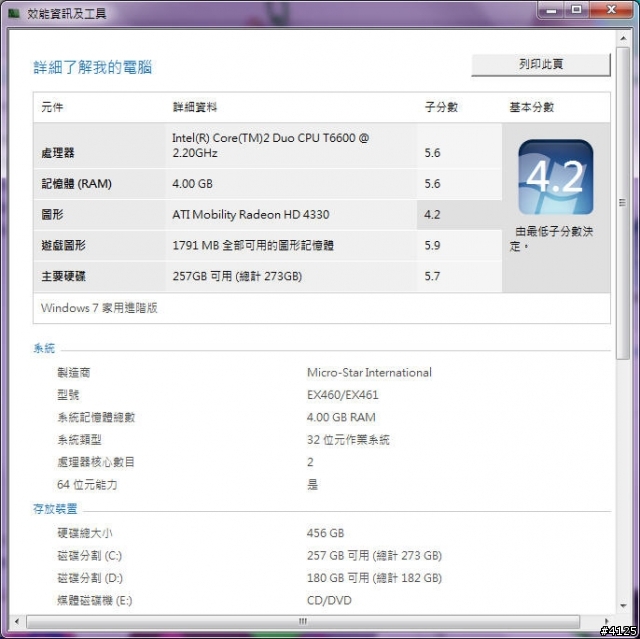Click the Micro-Star International value

(x=369, y=373)
